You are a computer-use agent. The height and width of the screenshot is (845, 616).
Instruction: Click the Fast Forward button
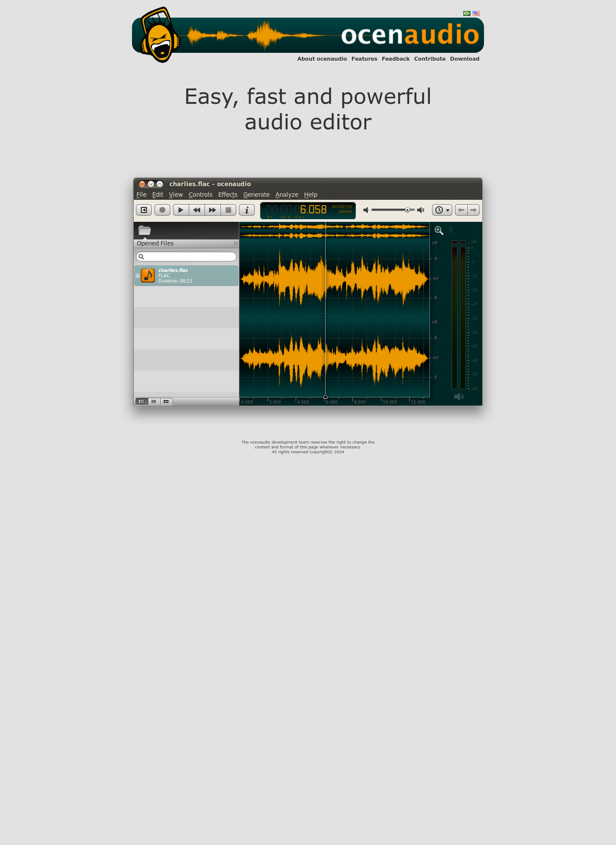click(213, 210)
